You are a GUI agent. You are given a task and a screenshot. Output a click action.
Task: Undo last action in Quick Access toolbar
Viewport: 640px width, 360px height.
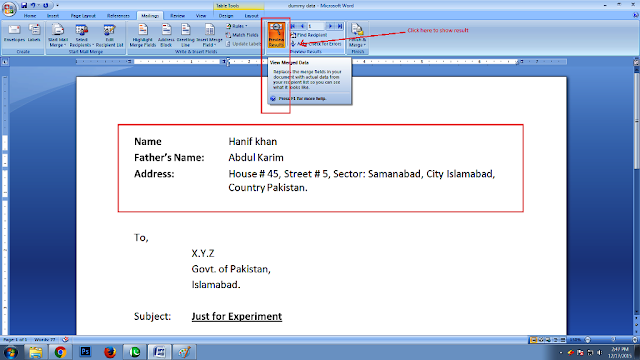point(33,5)
